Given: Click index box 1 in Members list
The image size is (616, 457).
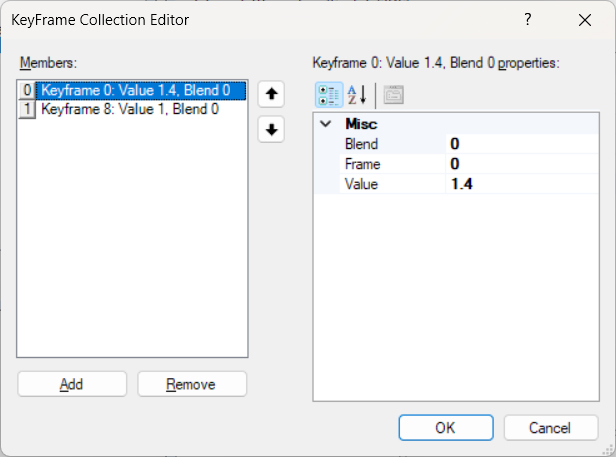Looking at the screenshot, I should 27,109.
